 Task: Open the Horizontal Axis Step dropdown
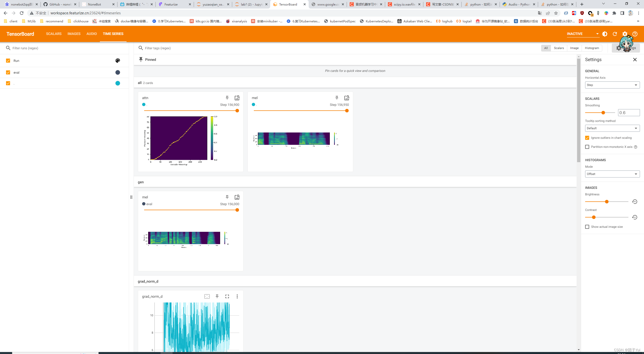click(612, 85)
